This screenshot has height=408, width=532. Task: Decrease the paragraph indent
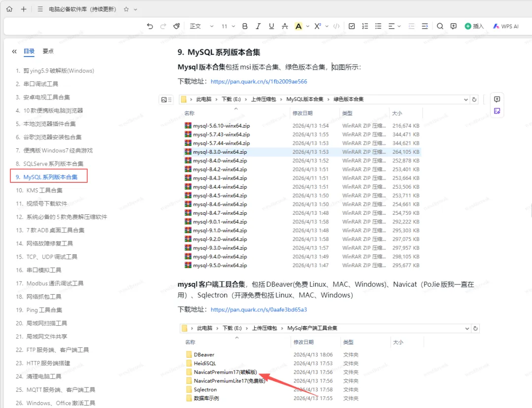click(x=411, y=26)
